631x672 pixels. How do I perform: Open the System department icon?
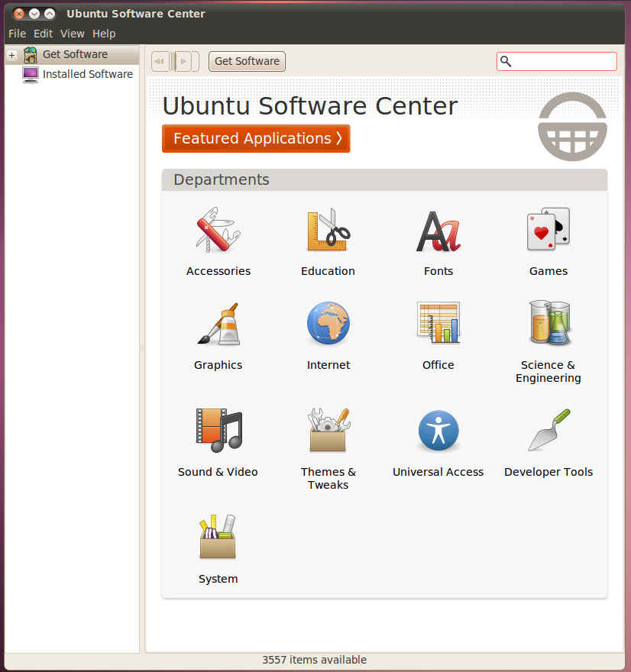[218, 537]
